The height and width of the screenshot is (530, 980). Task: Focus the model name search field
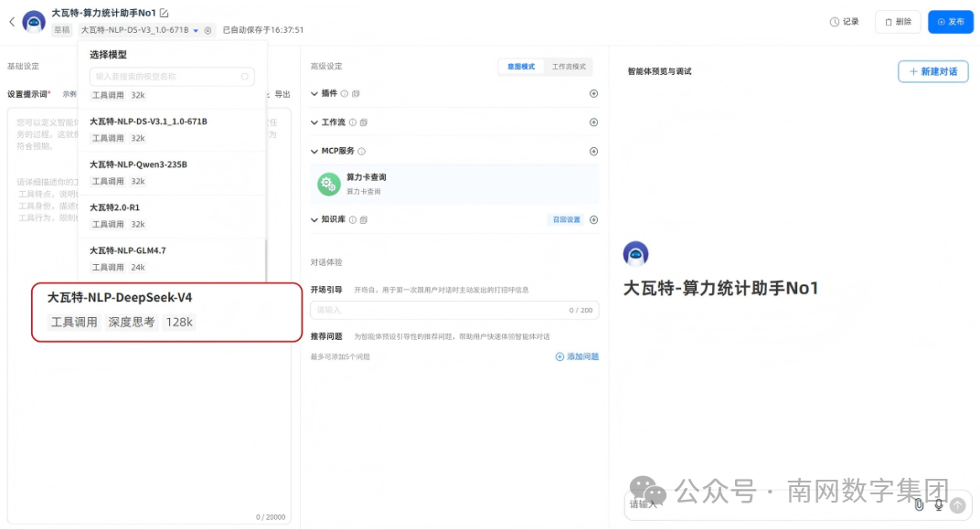[172, 76]
